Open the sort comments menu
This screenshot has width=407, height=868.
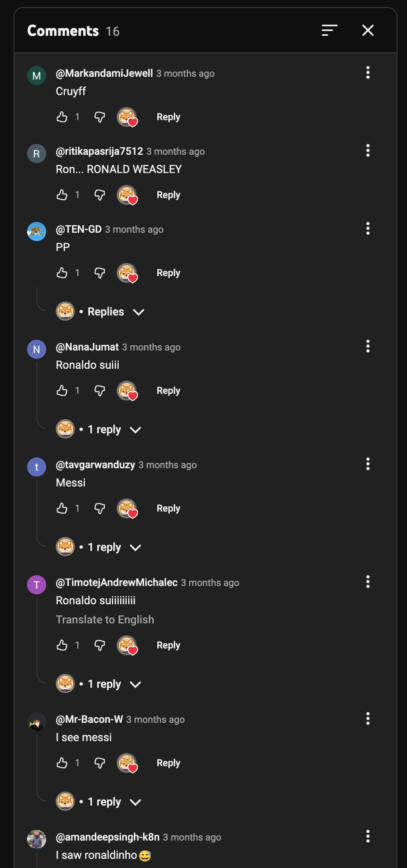click(x=329, y=30)
